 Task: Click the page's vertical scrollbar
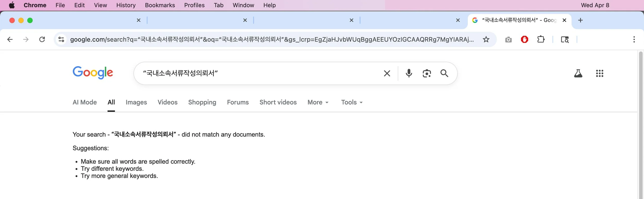pyautogui.click(x=641, y=125)
